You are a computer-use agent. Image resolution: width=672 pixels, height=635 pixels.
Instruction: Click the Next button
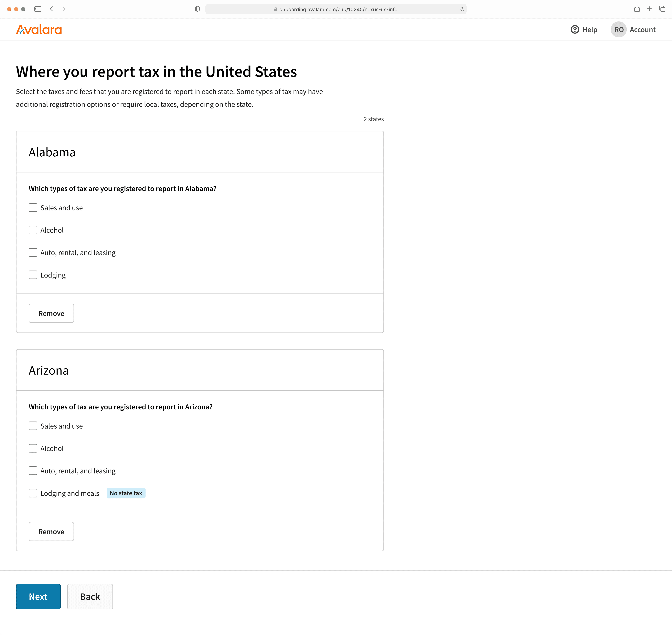click(38, 596)
